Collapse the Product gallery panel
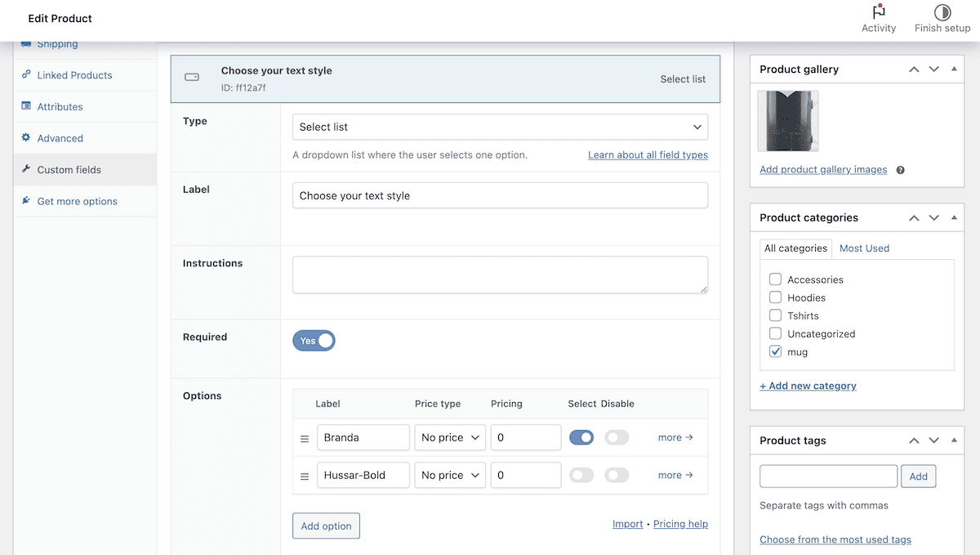This screenshot has height=555, width=980. point(954,69)
